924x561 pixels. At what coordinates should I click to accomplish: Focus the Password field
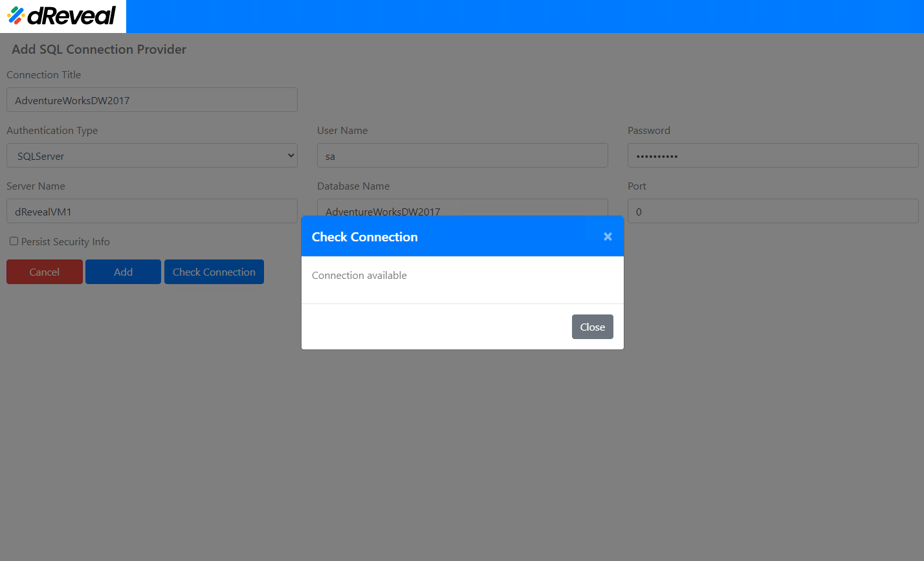tap(773, 155)
